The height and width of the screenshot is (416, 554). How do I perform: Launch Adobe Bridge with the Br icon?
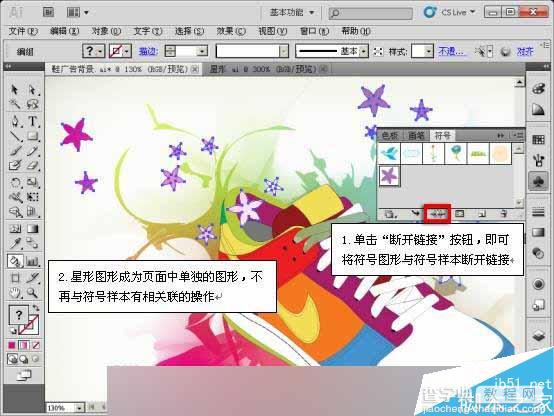click(48, 12)
